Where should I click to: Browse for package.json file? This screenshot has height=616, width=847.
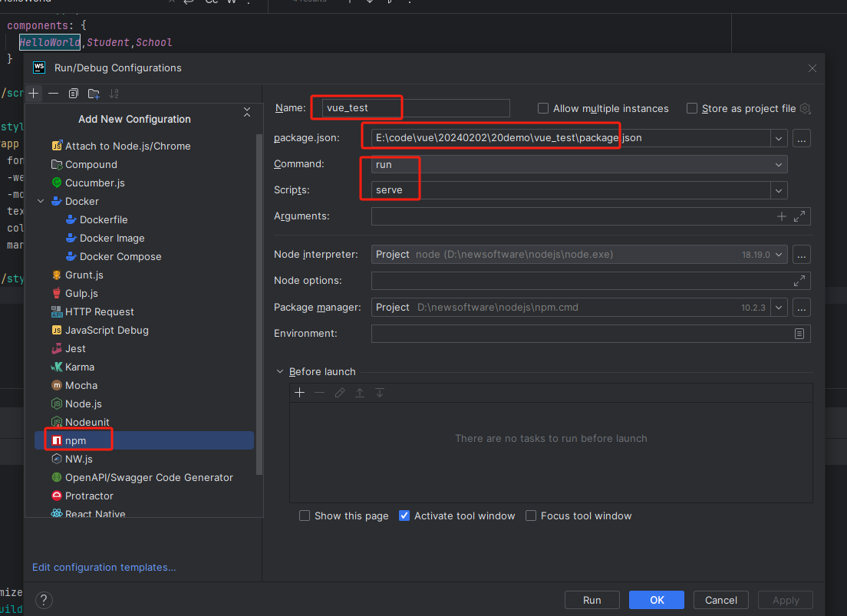point(802,138)
